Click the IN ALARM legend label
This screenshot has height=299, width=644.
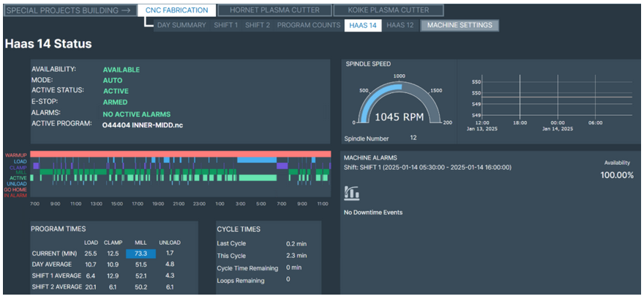(15, 196)
